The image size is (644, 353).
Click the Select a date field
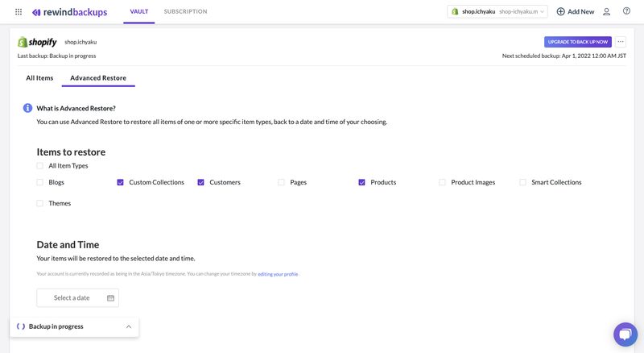tap(77, 298)
